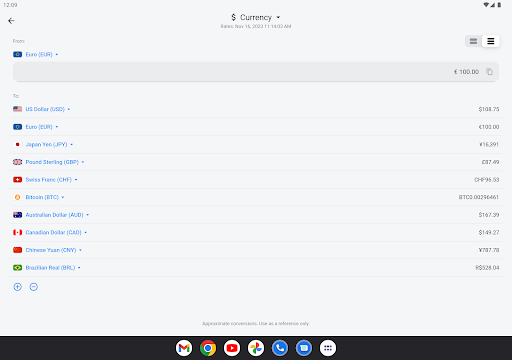Change the US Dollar (USD) target currency
The image size is (512, 360).
(42, 109)
